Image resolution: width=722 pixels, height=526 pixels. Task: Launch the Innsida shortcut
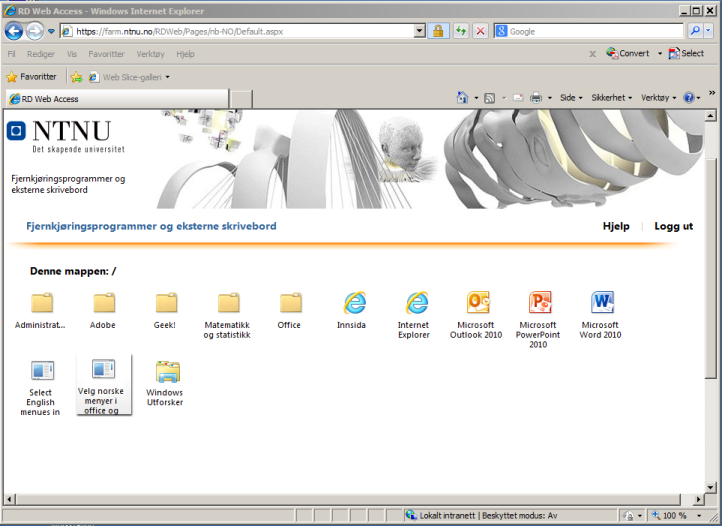tap(353, 310)
